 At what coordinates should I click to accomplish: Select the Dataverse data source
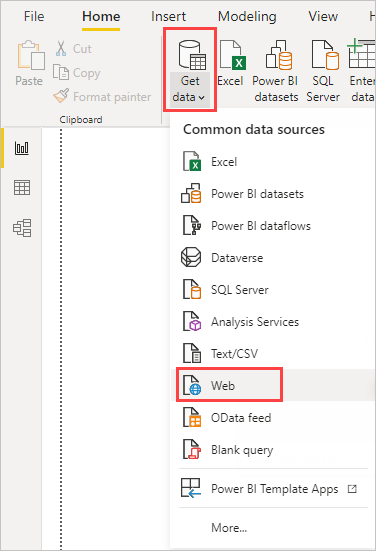tap(272, 258)
